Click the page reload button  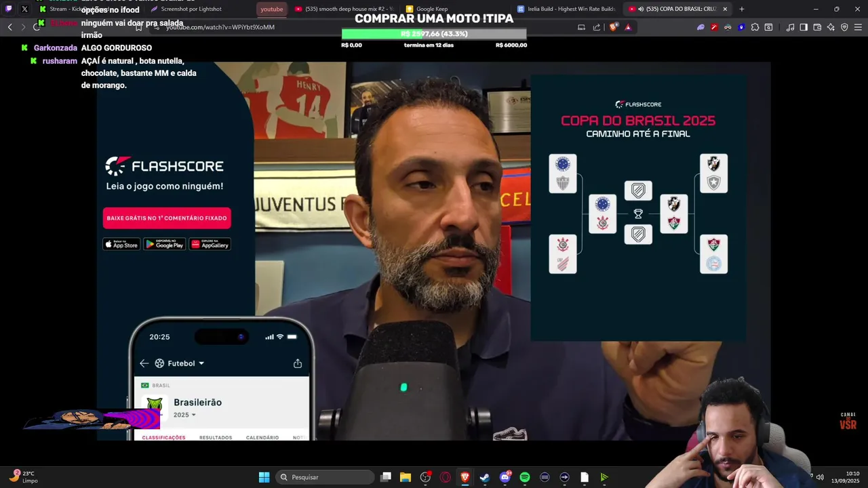tap(37, 27)
